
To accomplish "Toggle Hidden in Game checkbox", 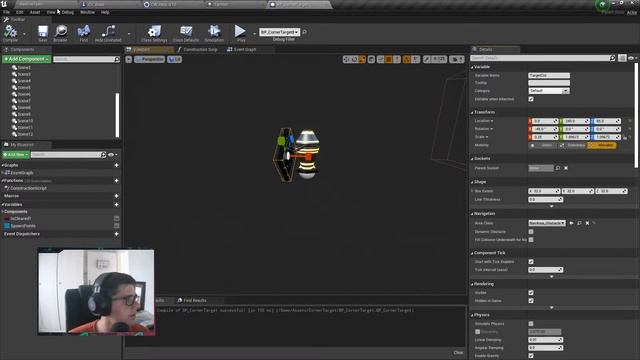I will click(x=531, y=301).
